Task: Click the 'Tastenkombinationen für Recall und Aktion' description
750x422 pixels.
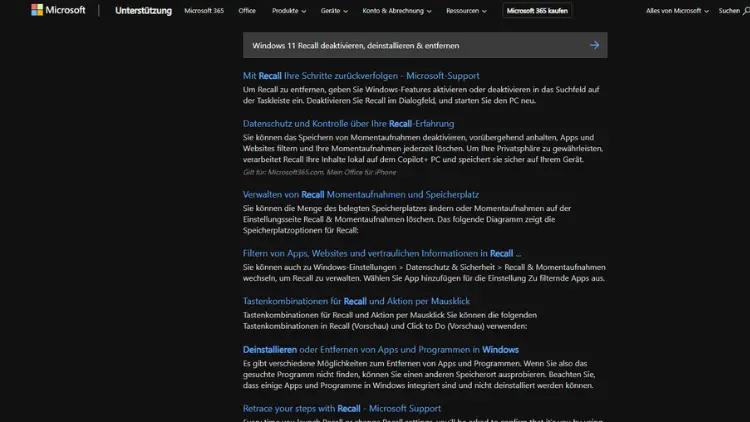Action: pyautogui.click(x=389, y=321)
